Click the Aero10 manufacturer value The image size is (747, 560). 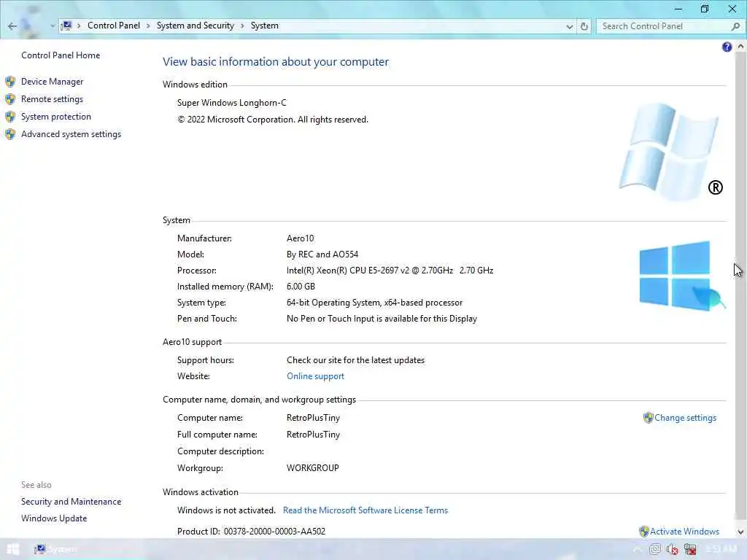300,238
